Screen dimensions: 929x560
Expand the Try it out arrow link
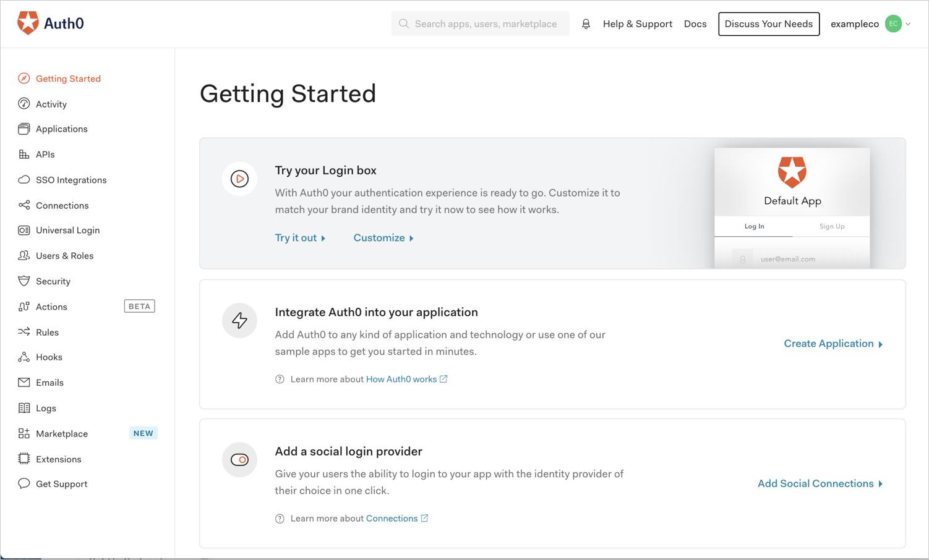(300, 238)
